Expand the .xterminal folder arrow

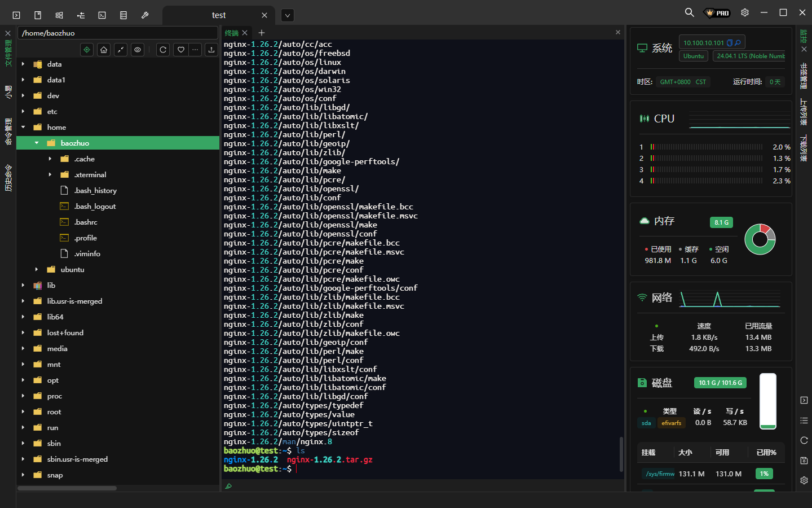pos(50,175)
